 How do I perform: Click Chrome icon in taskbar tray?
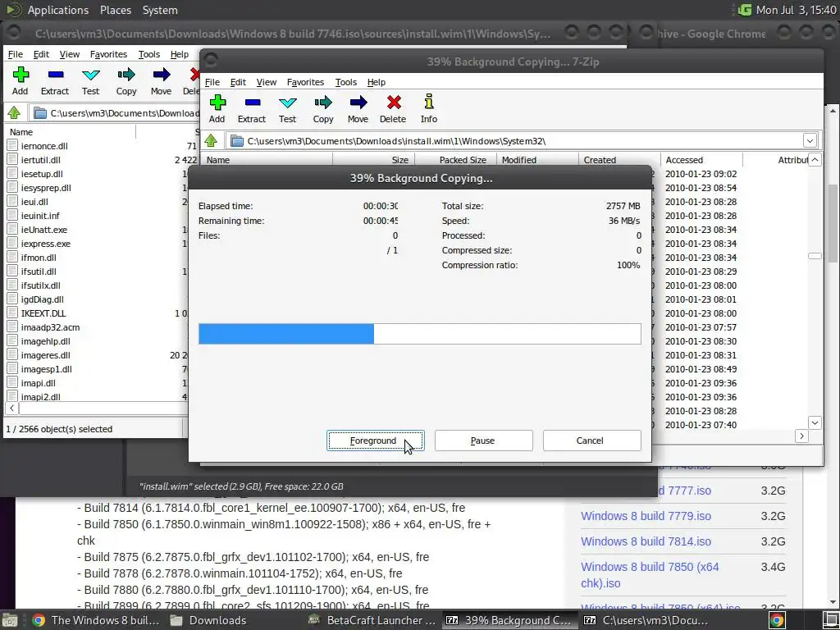tap(778, 620)
